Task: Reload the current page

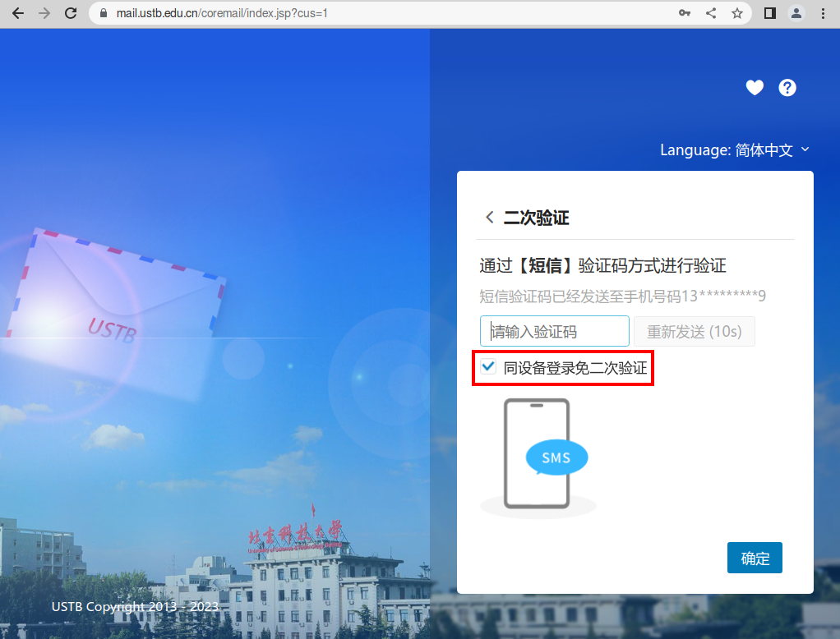Action: click(71, 13)
